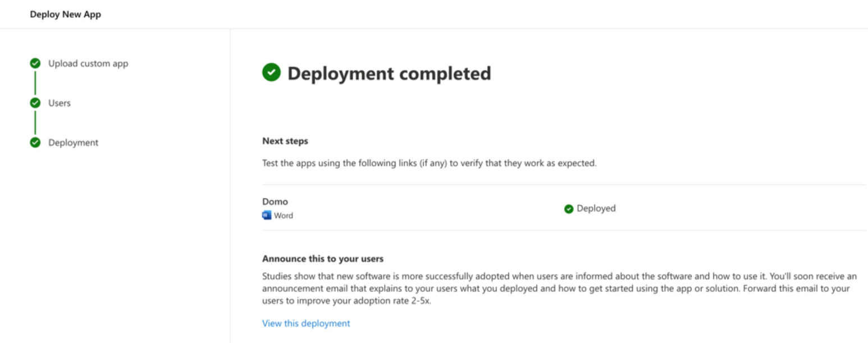Viewport: 868px width, 343px height.
Task: Open the View this deployment link
Action: click(x=306, y=323)
